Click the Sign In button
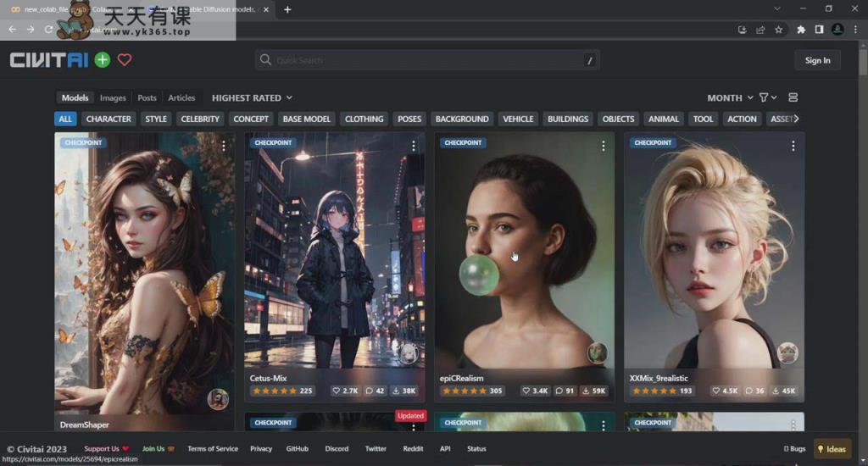 [x=818, y=60]
